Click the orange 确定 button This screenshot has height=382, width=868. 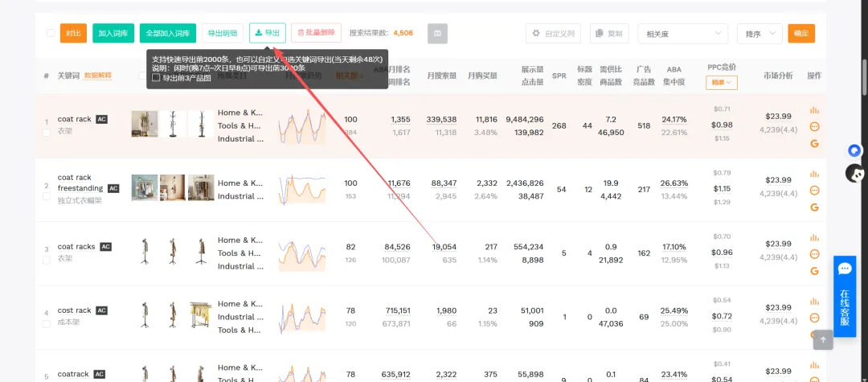[x=801, y=33]
